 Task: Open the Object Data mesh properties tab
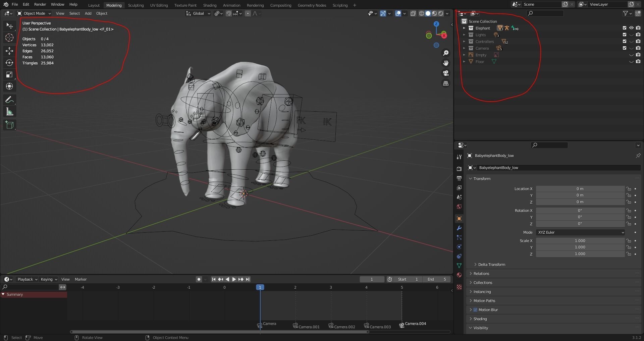coord(459,266)
